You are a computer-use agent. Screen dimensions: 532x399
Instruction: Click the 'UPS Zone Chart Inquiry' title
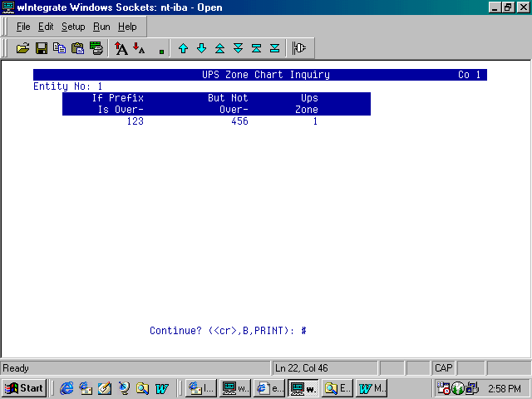[x=266, y=75]
